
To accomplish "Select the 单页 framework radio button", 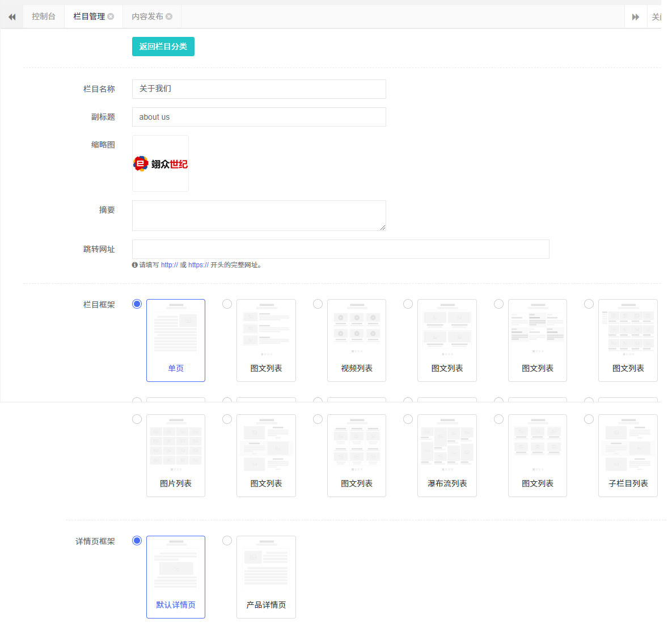I will tap(137, 304).
